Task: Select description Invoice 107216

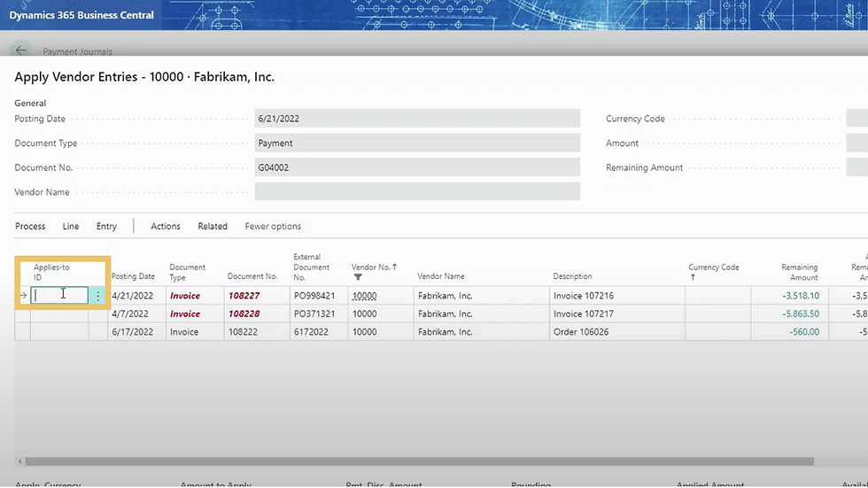Action: [617, 296]
